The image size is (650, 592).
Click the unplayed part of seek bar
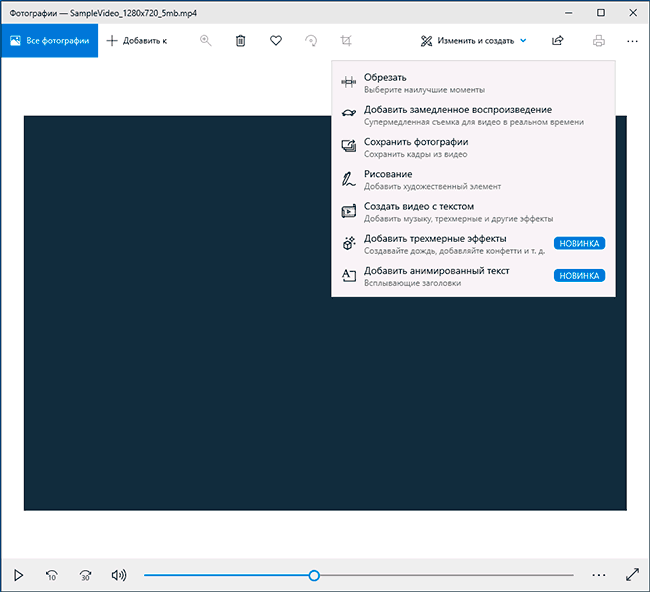(x=446, y=575)
